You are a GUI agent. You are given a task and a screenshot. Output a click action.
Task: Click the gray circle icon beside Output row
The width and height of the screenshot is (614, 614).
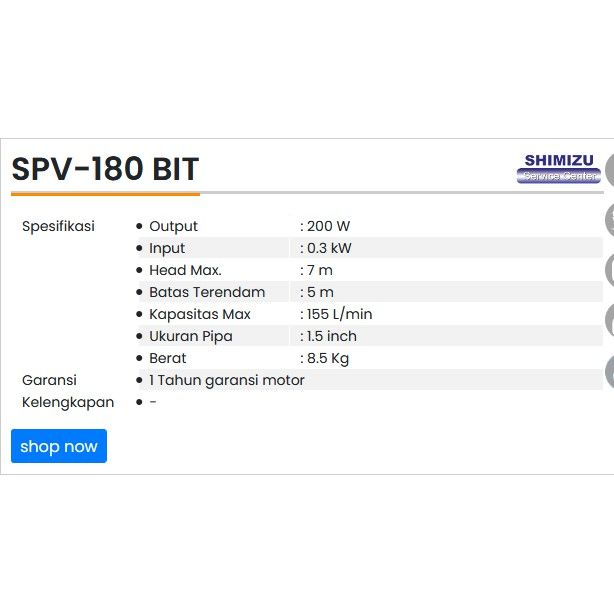coord(609,219)
